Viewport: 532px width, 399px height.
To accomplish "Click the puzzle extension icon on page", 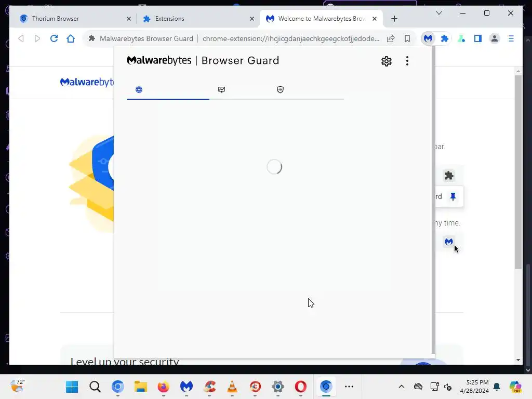I will [x=449, y=176].
